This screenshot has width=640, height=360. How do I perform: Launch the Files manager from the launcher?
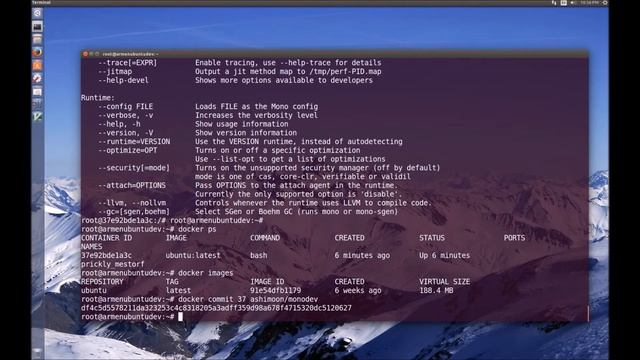[37, 40]
